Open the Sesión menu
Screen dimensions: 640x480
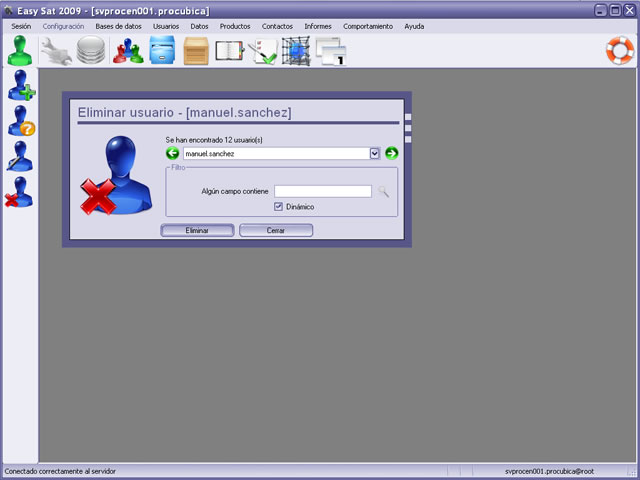[21, 26]
